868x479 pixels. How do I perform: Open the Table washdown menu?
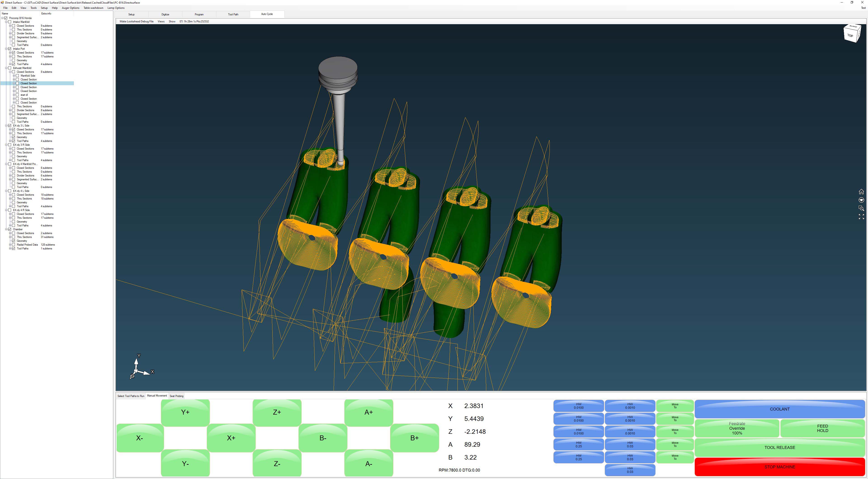tap(93, 8)
